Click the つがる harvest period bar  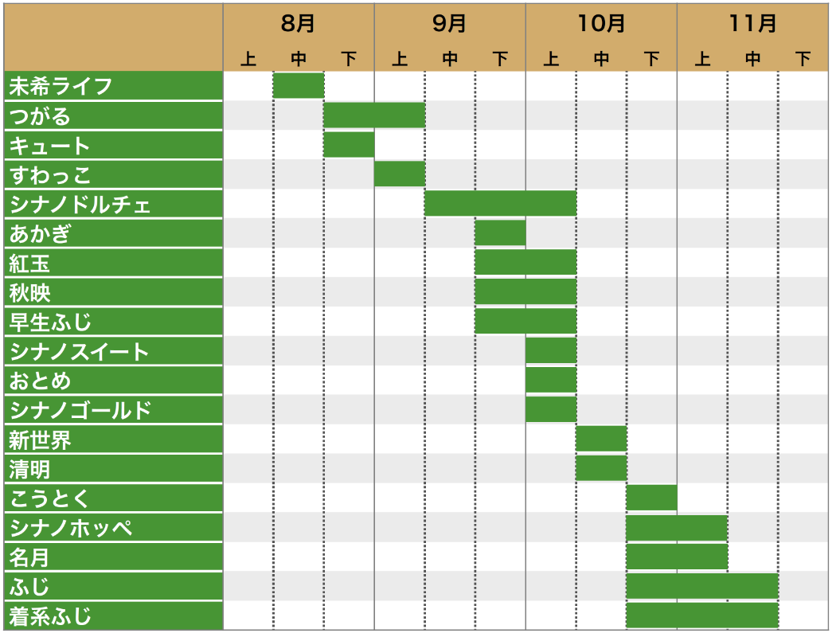tap(374, 115)
